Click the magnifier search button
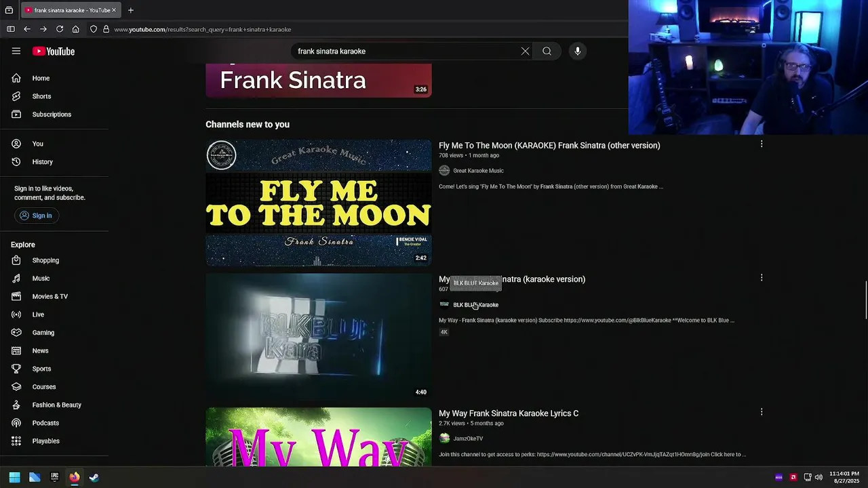This screenshot has height=488, width=868. click(x=547, y=51)
